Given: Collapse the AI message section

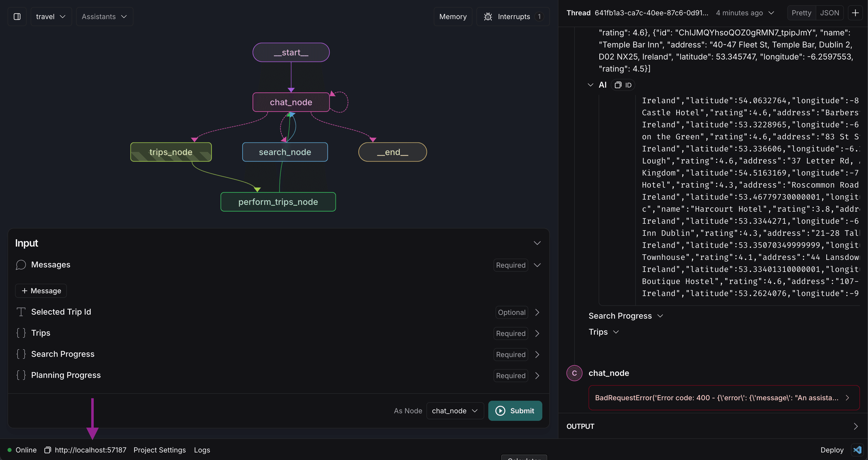Looking at the screenshot, I should click(590, 85).
